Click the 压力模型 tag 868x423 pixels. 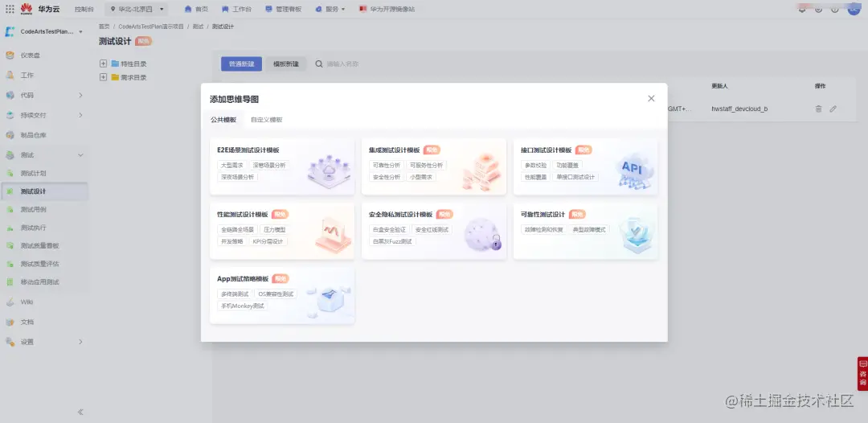tap(274, 229)
